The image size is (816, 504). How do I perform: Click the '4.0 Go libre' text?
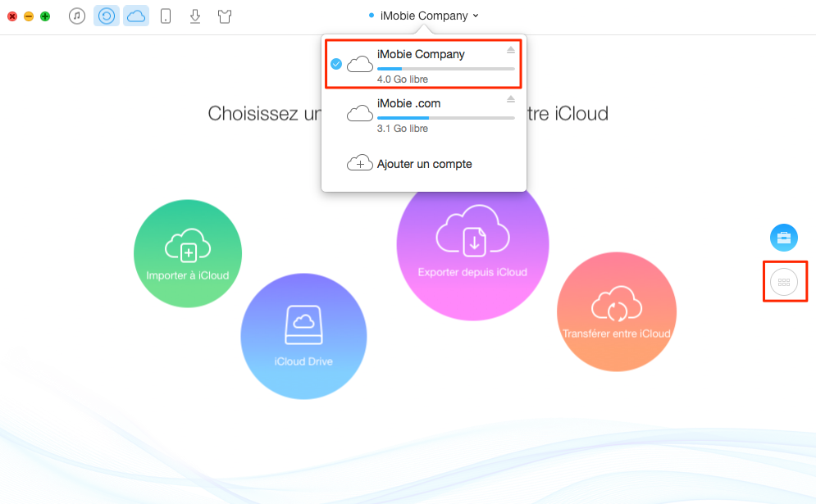click(403, 79)
